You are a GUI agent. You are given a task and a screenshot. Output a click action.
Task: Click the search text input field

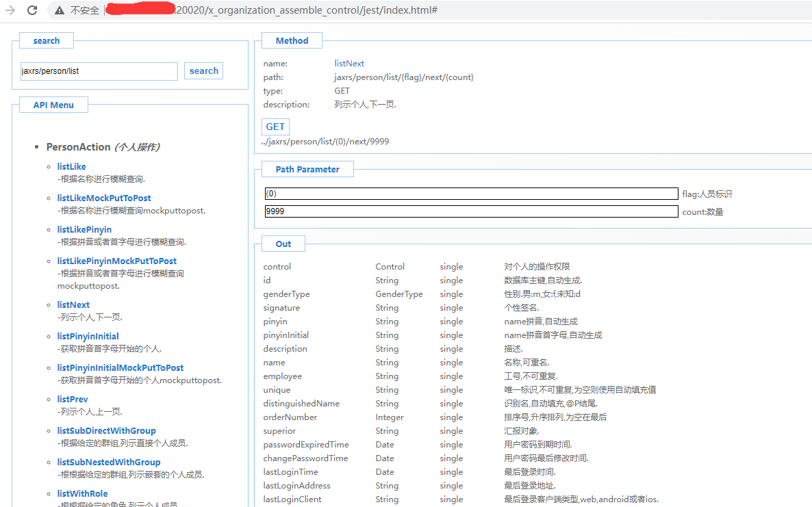click(99, 71)
